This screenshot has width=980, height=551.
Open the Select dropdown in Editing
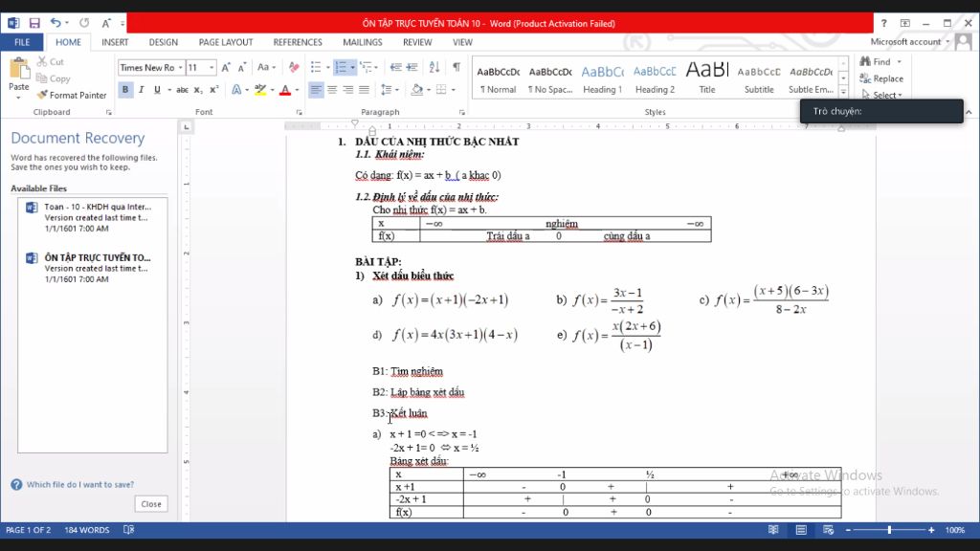pyautogui.click(x=881, y=95)
